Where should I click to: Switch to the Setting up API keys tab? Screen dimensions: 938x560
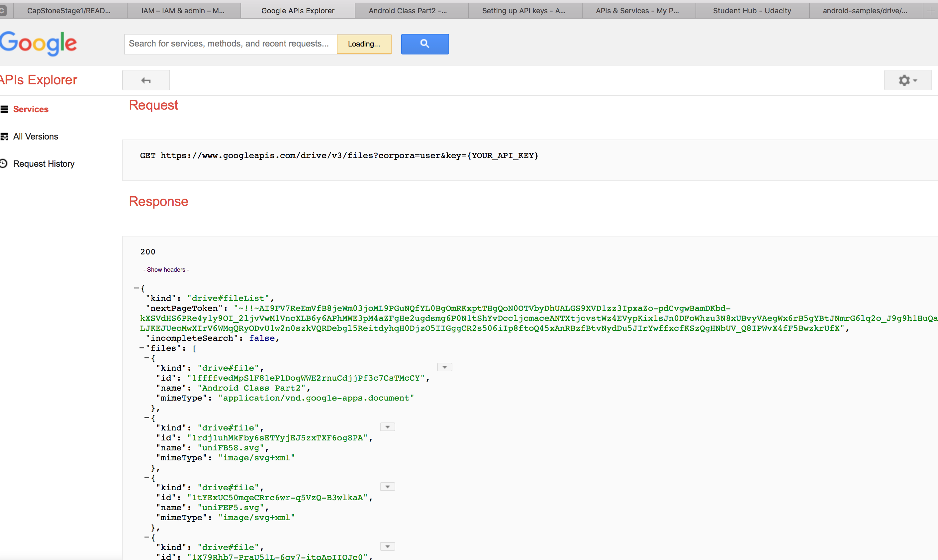[x=524, y=11]
